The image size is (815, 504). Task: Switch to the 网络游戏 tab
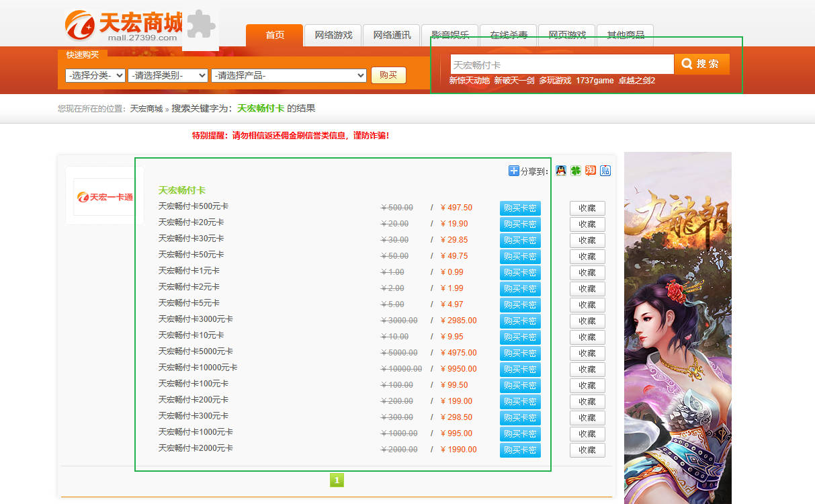pyautogui.click(x=333, y=35)
